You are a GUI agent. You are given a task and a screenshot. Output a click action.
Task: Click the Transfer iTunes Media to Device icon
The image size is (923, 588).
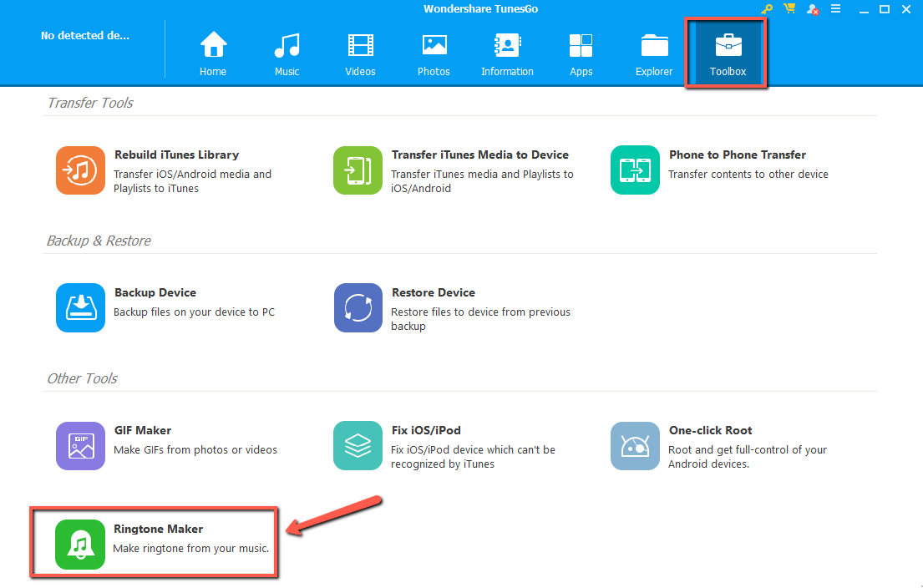point(358,170)
